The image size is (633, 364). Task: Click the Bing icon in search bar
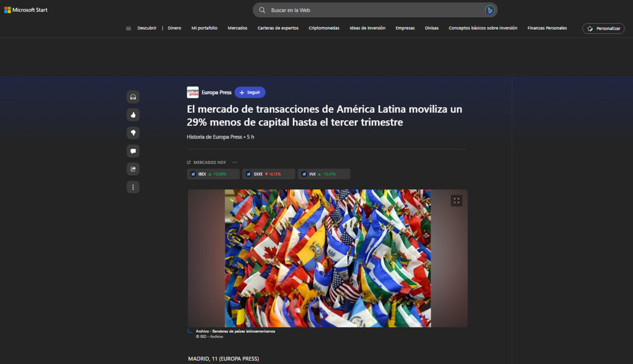point(489,10)
